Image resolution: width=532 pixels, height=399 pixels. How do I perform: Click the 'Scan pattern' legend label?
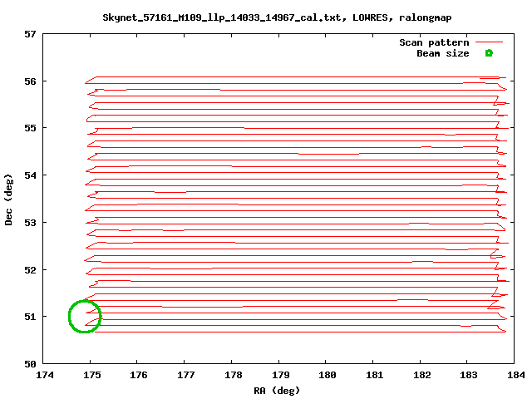pos(434,42)
